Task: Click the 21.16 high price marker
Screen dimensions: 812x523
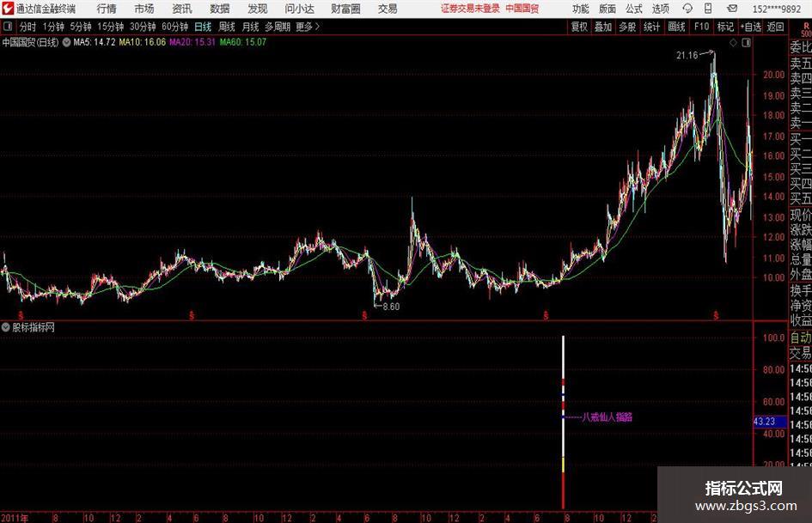Action: [x=687, y=56]
